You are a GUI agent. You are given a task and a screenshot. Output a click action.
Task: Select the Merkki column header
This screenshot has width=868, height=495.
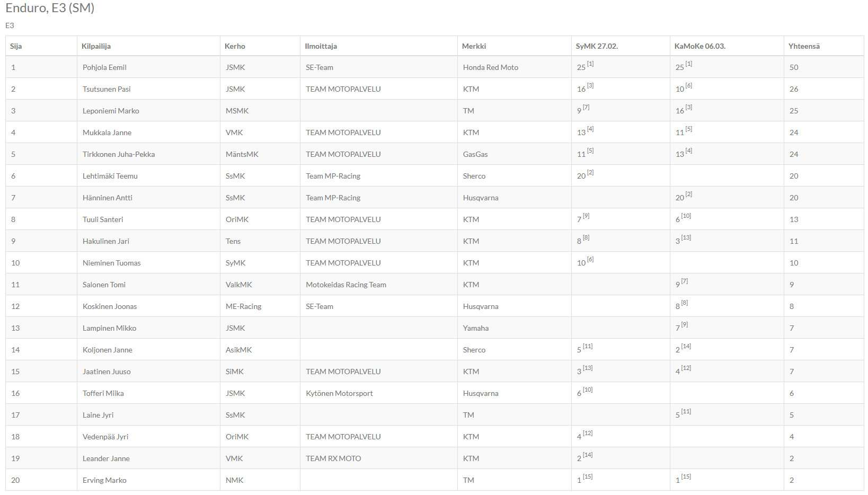click(x=474, y=46)
